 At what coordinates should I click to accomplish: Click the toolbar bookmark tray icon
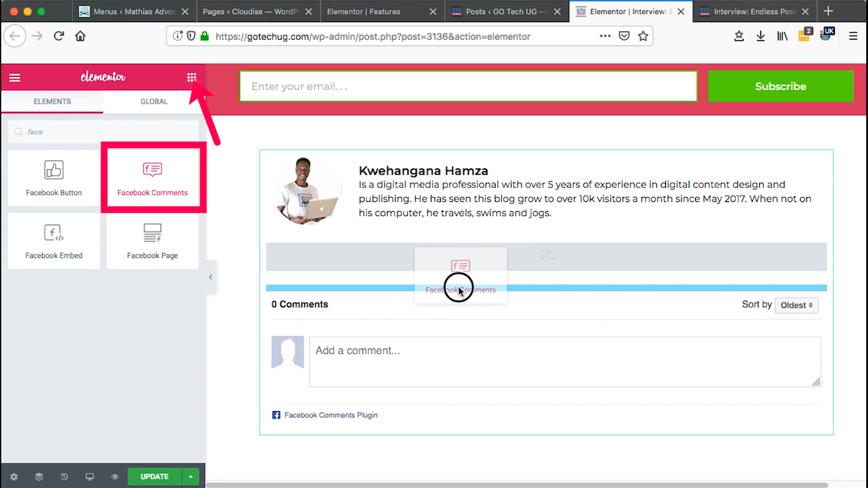pyautogui.click(x=739, y=36)
